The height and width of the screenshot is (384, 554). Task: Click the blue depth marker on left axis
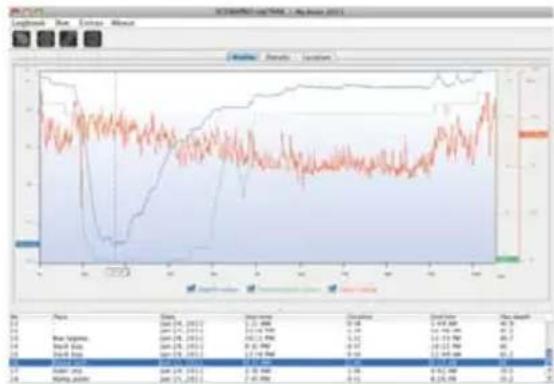[x=28, y=244]
